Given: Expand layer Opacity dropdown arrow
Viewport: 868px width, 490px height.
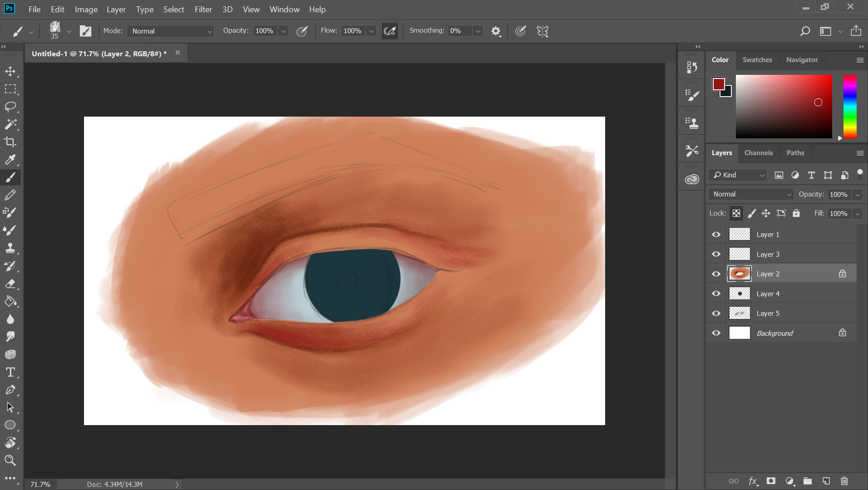Looking at the screenshot, I should [858, 195].
